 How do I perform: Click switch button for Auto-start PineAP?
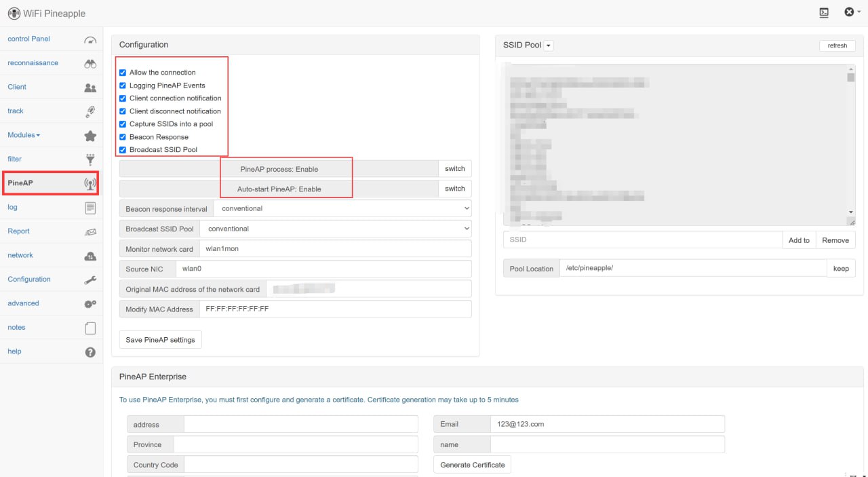[455, 189]
